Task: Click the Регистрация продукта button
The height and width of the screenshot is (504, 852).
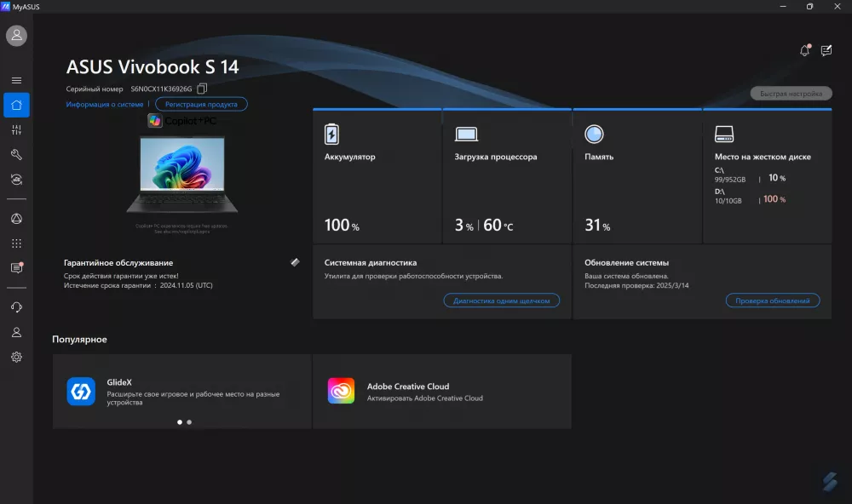Action: click(201, 104)
